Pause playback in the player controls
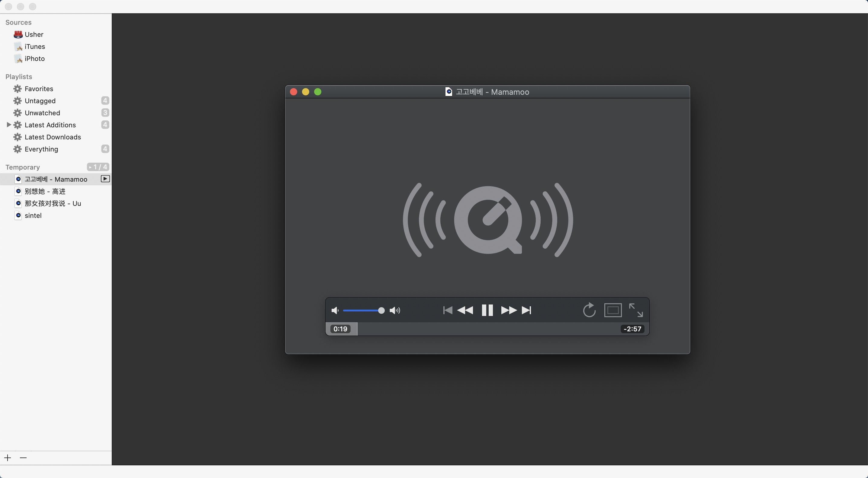The image size is (868, 478). click(x=487, y=310)
